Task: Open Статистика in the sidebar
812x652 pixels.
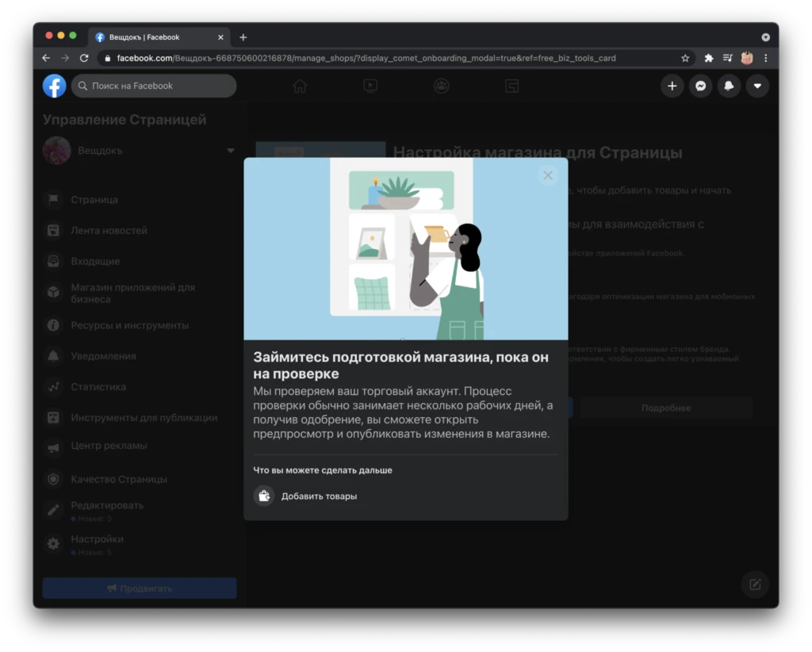Action: (139, 387)
